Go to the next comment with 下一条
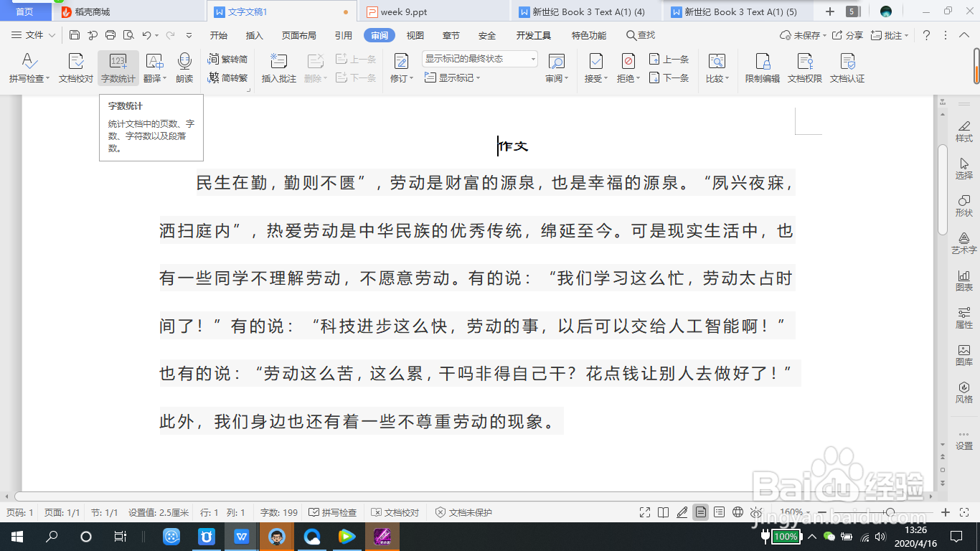The height and width of the screenshot is (551, 980). coord(669,79)
